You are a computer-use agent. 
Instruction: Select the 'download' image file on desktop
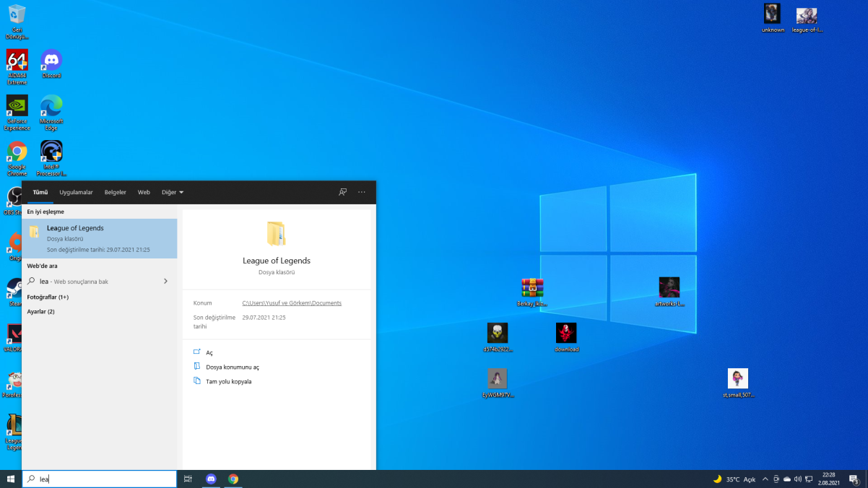tap(566, 337)
